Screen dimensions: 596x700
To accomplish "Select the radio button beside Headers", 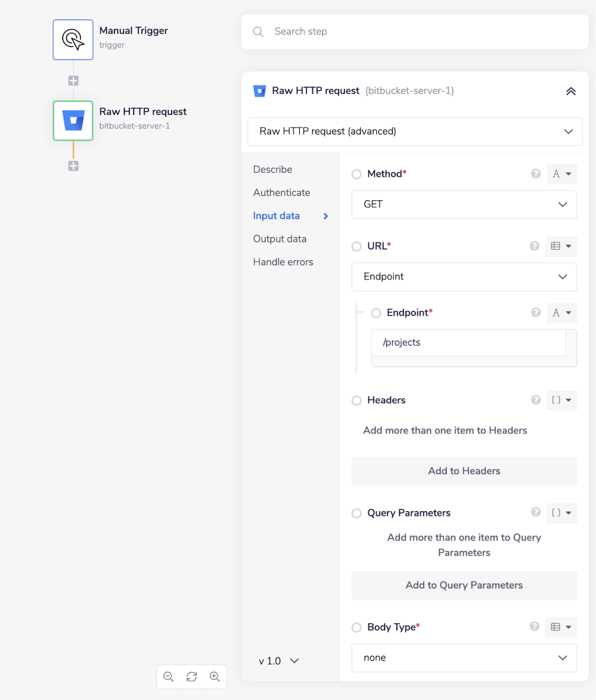I will [x=356, y=400].
